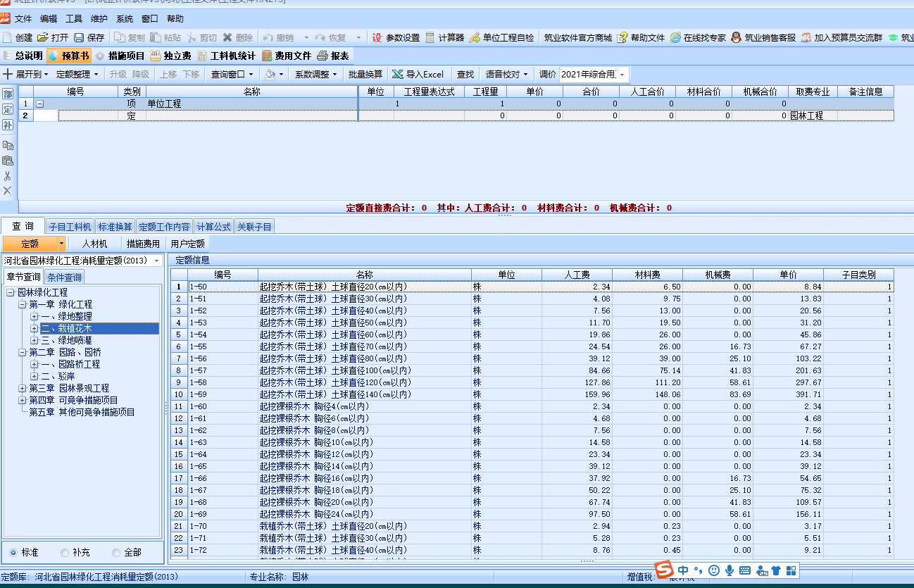The image size is (914, 588).
Task: Launch the 计算器 calculator tool
Action: point(444,37)
